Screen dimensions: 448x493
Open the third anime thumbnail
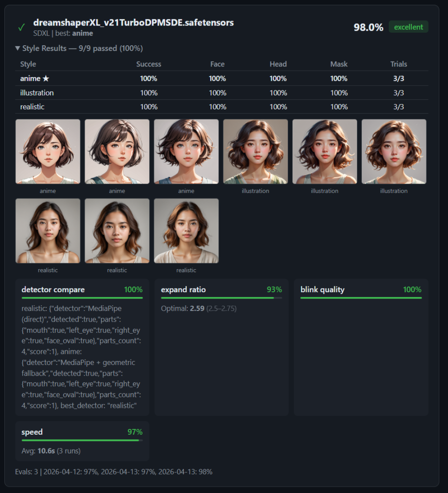(x=186, y=152)
